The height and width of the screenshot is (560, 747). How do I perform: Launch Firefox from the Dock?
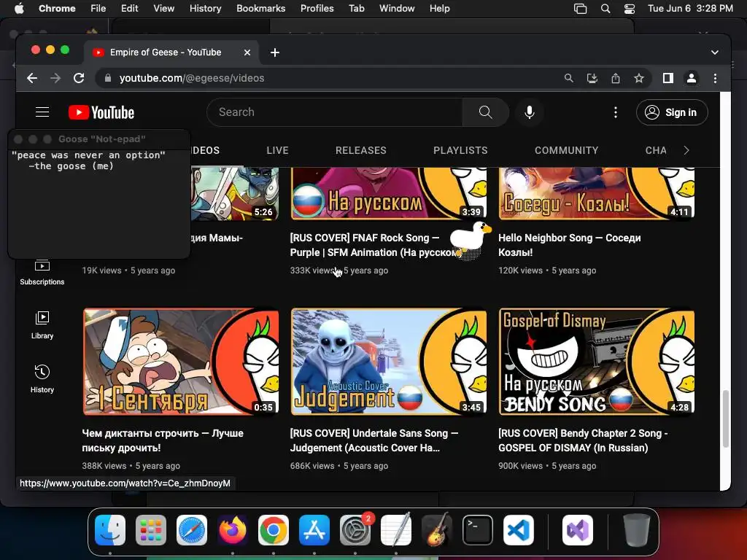233,530
